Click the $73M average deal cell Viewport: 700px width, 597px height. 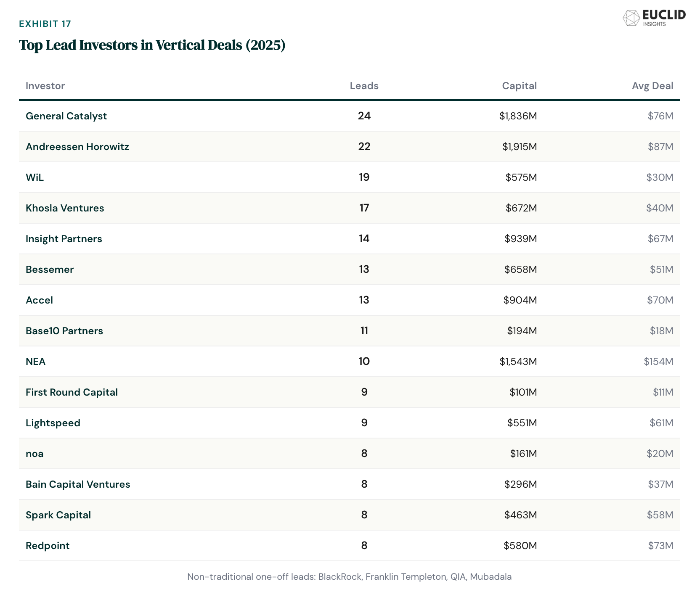660,546
